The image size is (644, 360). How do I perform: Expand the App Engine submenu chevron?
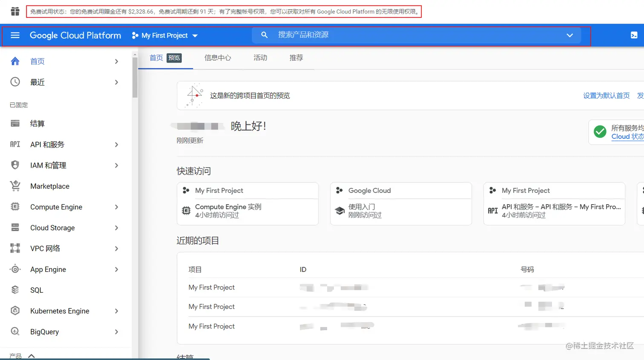coord(116,269)
